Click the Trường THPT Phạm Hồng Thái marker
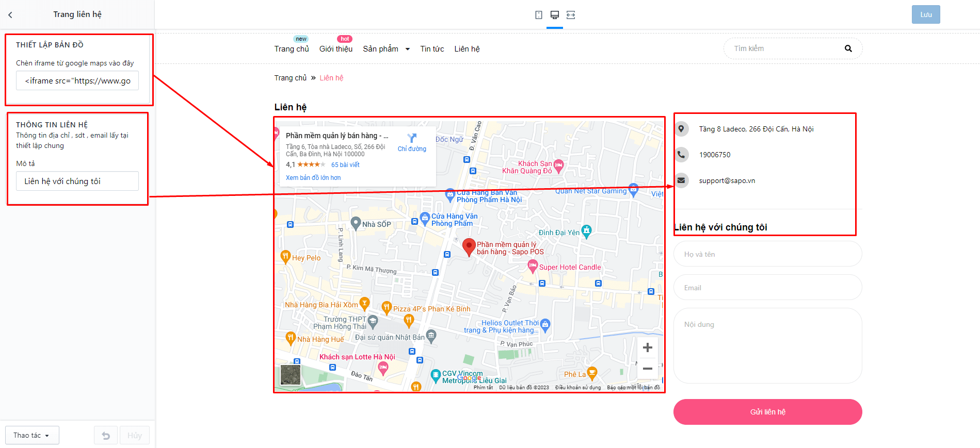 (x=373, y=322)
